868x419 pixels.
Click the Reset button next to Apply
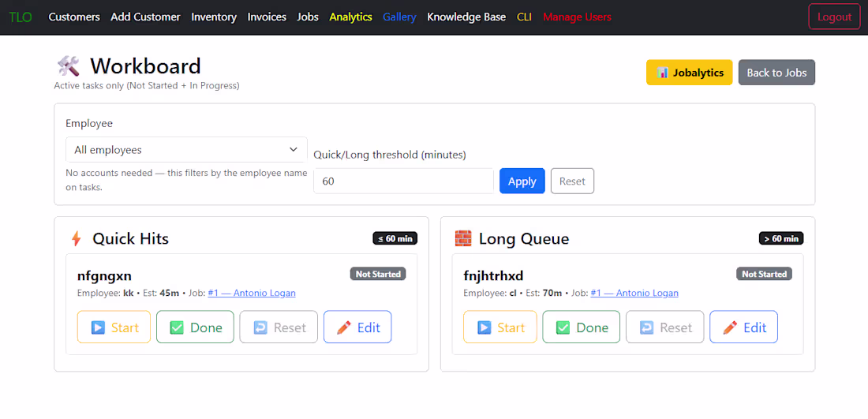point(572,181)
